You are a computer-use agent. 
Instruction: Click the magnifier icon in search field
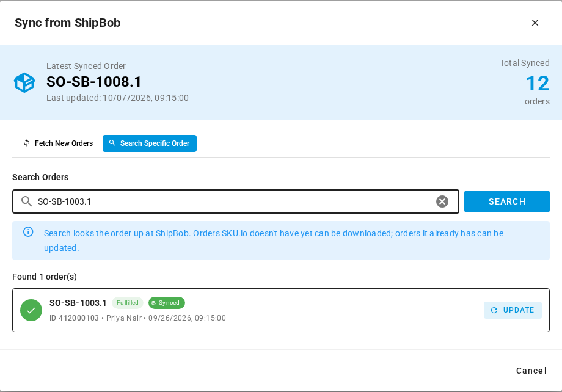click(26, 201)
